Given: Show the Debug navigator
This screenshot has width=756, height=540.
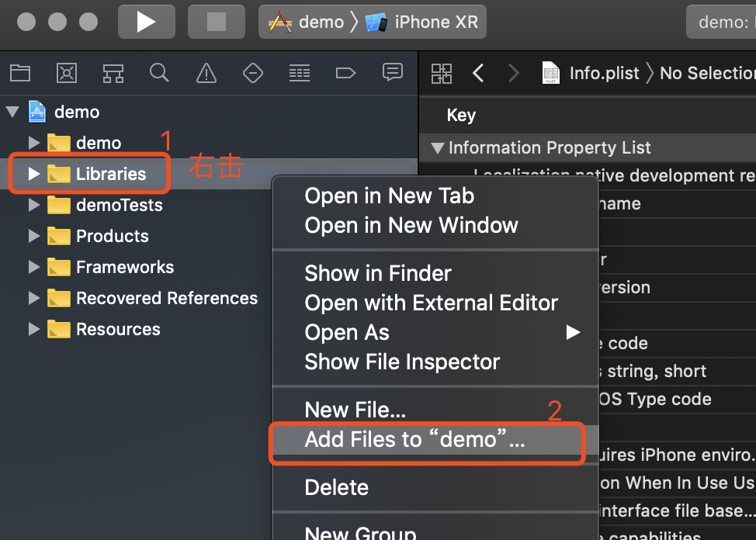Looking at the screenshot, I should point(300,73).
